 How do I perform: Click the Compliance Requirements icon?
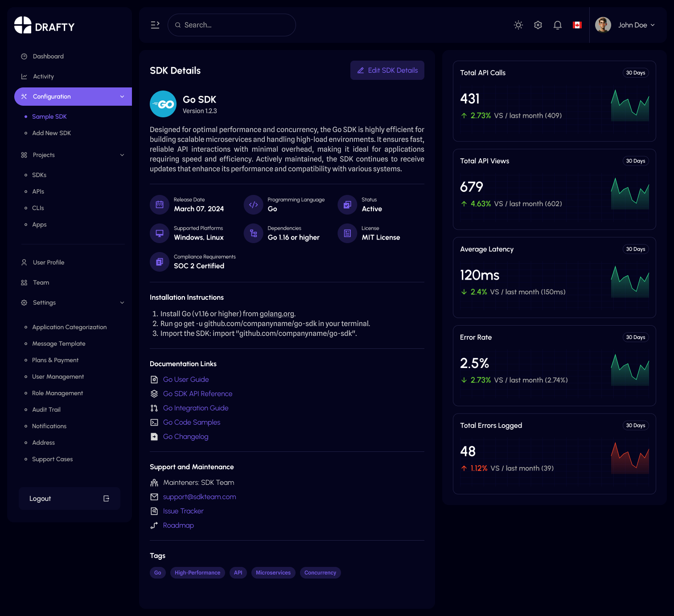160,262
